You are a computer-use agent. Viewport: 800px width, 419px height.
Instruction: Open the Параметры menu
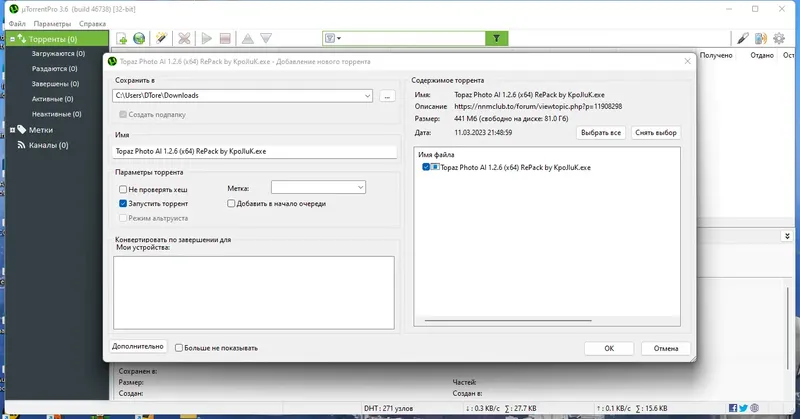pos(52,23)
